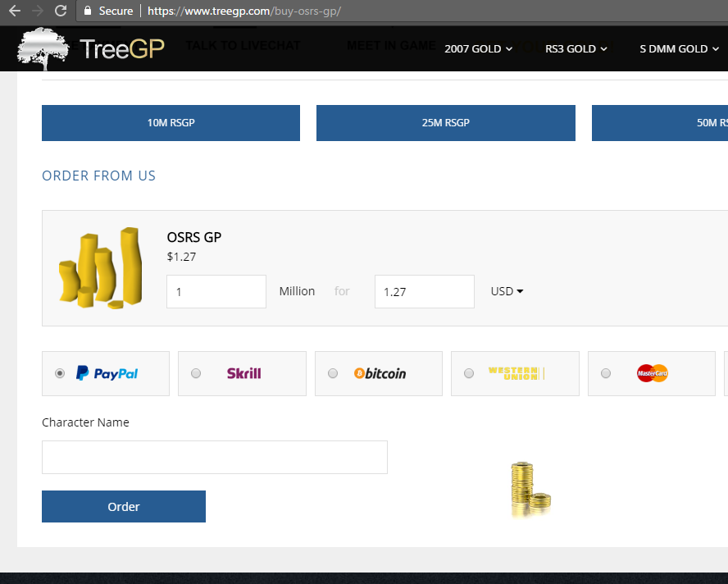Expand the RS3 GOLD menu
Image resolution: width=728 pixels, height=584 pixels.
[576, 48]
